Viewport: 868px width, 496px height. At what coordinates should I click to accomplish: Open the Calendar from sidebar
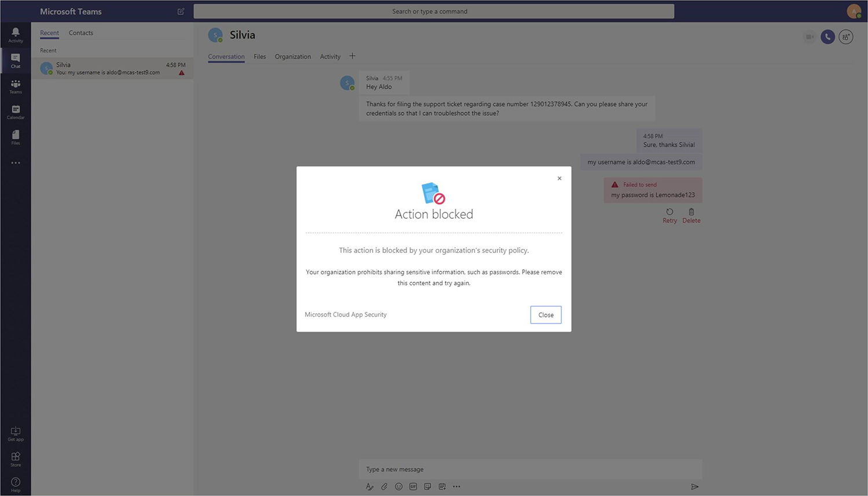coord(16,112)
